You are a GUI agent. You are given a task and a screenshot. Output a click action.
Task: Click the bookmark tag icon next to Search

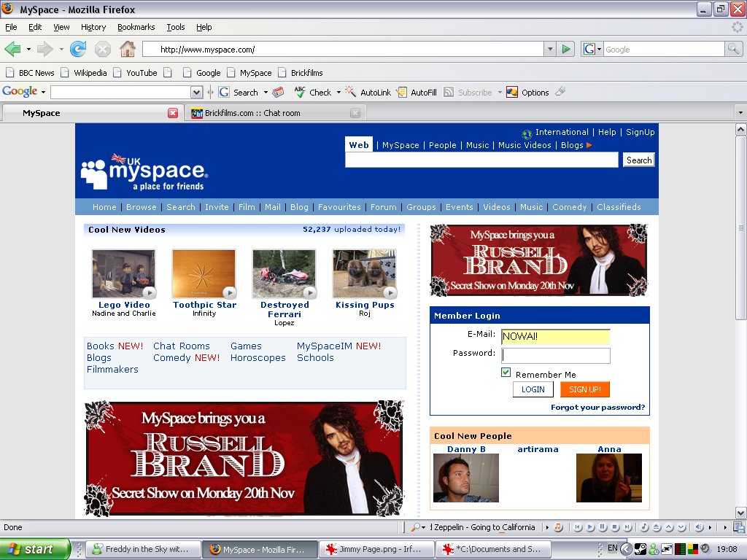point(278,93)
